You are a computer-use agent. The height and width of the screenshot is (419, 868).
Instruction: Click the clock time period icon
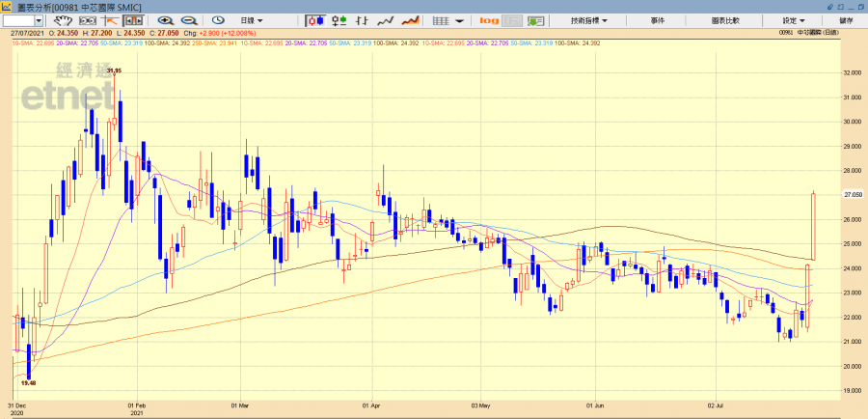[x=218, y=20]
